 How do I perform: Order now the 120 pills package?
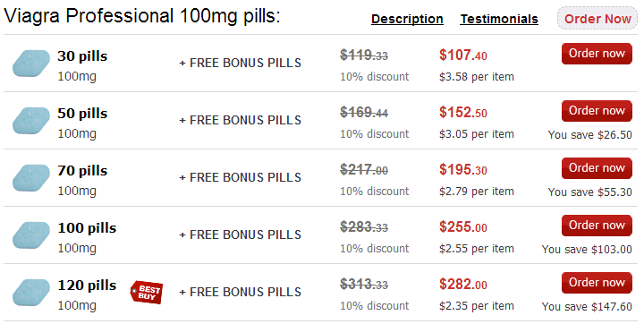pyautogui.click(x=597, y=282)
